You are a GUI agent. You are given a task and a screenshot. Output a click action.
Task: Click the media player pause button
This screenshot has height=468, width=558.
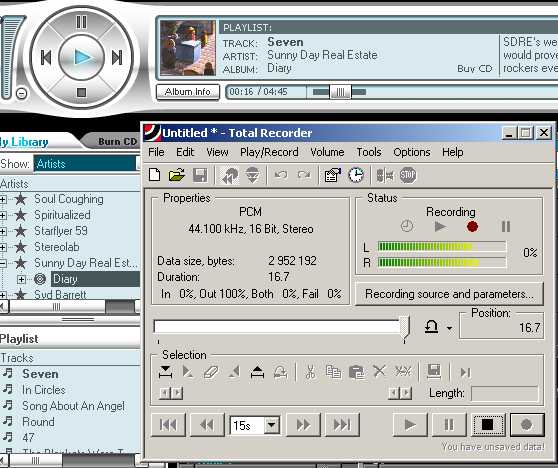(x=81, y=22)
